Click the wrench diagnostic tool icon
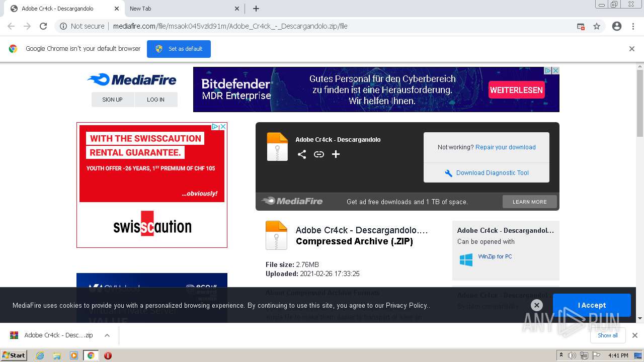This screenshot has width=644, height=362. (x=449, y=173)
